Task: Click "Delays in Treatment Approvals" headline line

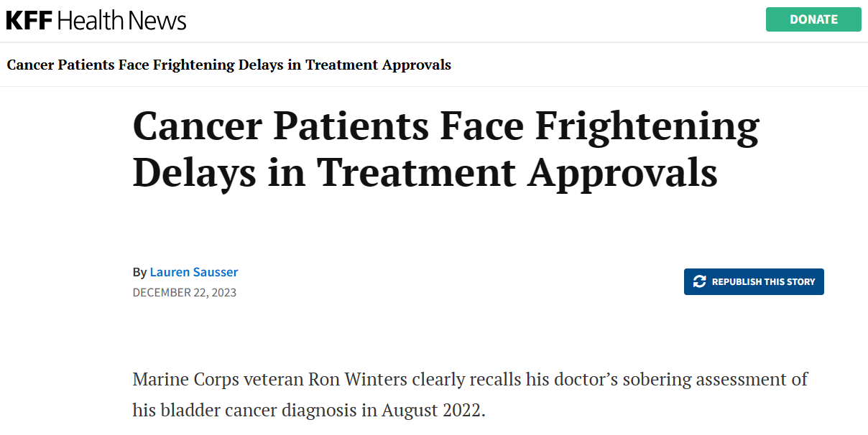Action: point(425,172)
